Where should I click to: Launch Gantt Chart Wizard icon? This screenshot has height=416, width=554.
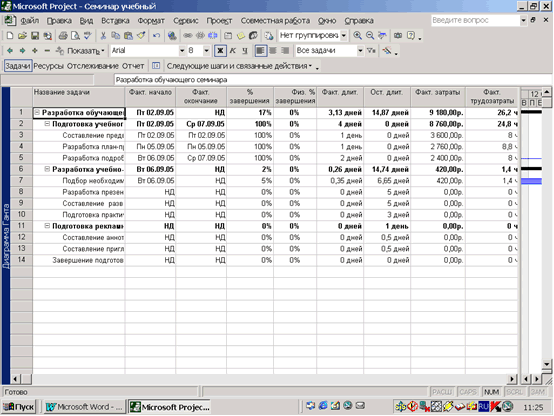tap(387, 51)
